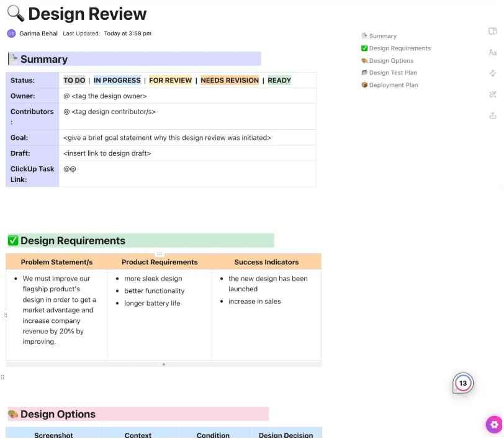Click the Owner tag placeholder cell
The width and height of the screenshot is (504, 439).
click(x=187, y=96)
